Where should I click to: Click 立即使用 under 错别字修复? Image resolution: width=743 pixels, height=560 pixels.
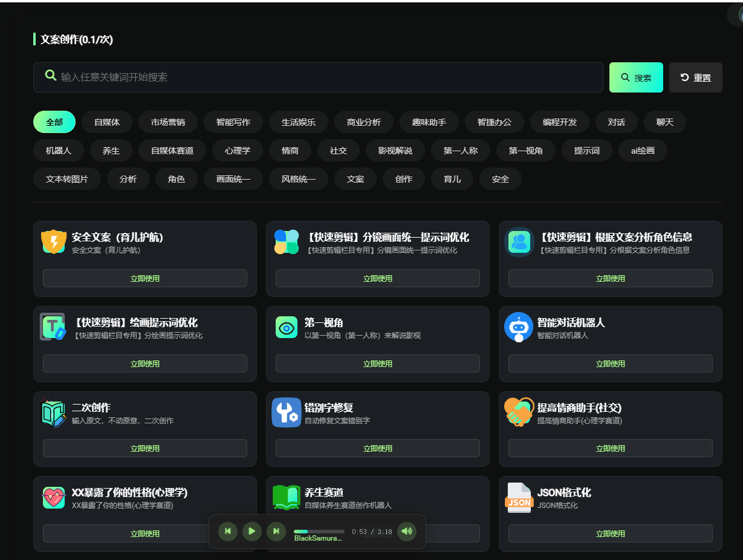tap(377, 448)
